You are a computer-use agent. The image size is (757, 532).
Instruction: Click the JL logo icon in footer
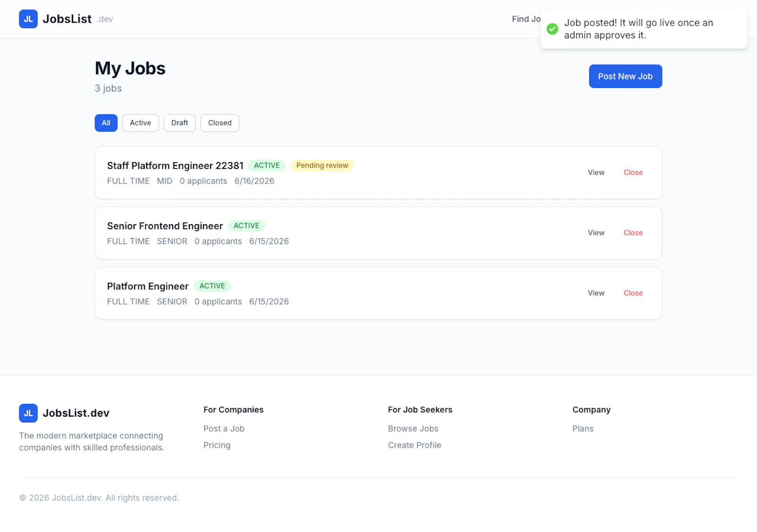click(28, 413)
